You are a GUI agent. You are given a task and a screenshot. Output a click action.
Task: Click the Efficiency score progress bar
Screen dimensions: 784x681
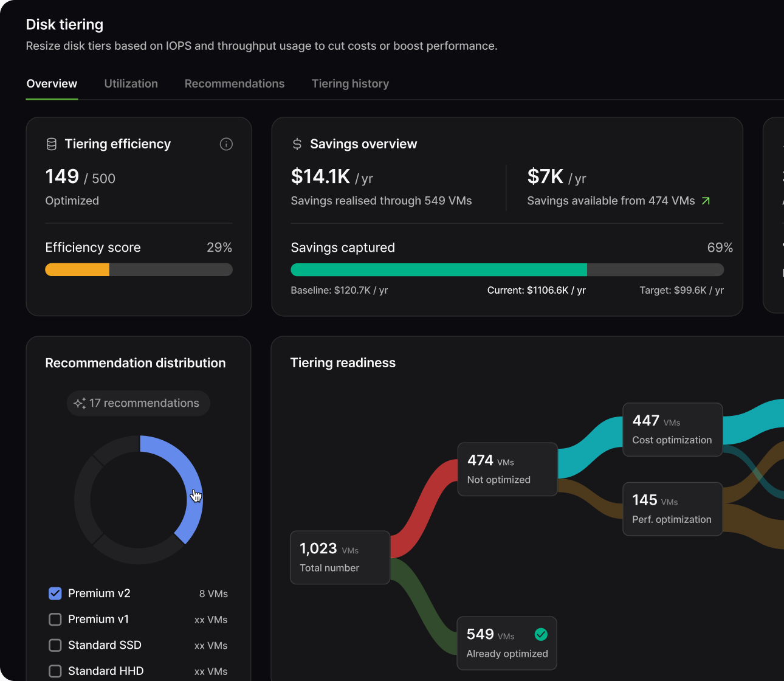click(139, 269)
